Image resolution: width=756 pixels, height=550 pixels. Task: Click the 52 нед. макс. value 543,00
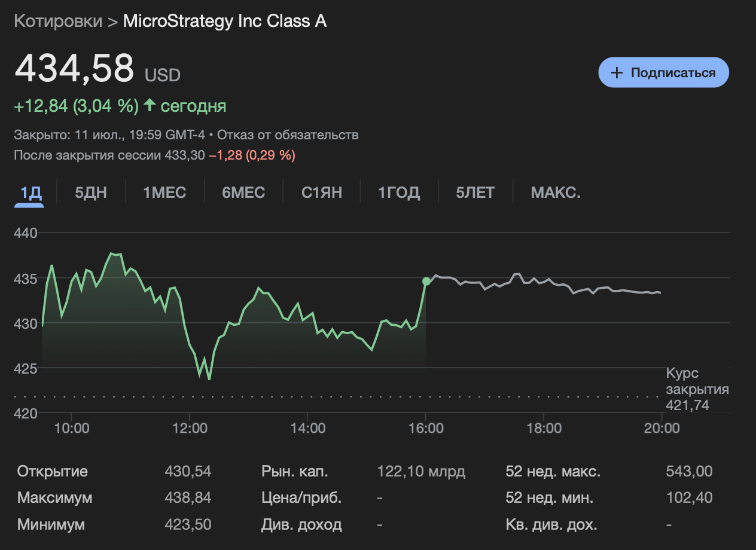point(689,471)
